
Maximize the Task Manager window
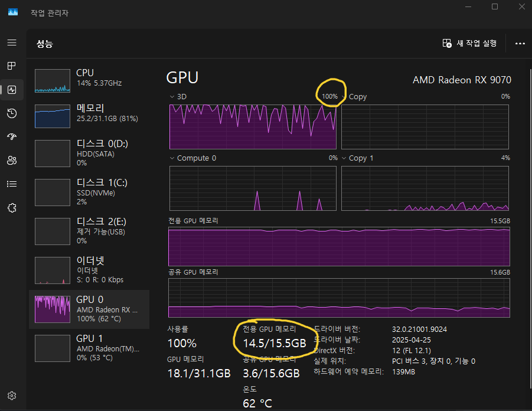coord(495,6)
